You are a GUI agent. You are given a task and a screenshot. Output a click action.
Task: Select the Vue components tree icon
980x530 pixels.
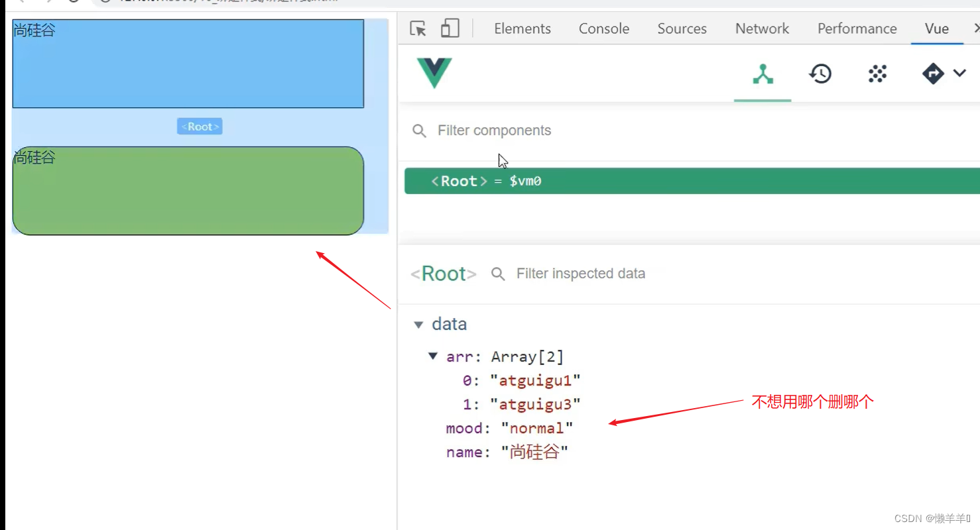(763, 74)
